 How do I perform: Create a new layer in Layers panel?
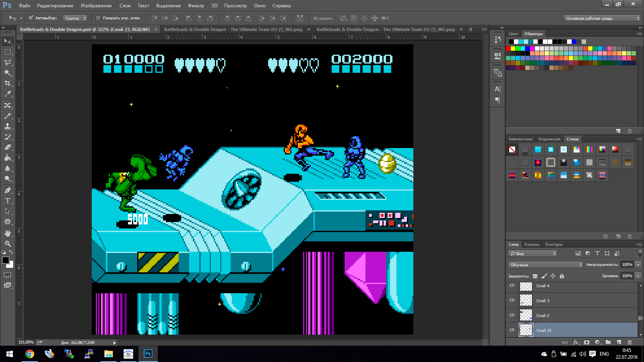click(619, 342)
